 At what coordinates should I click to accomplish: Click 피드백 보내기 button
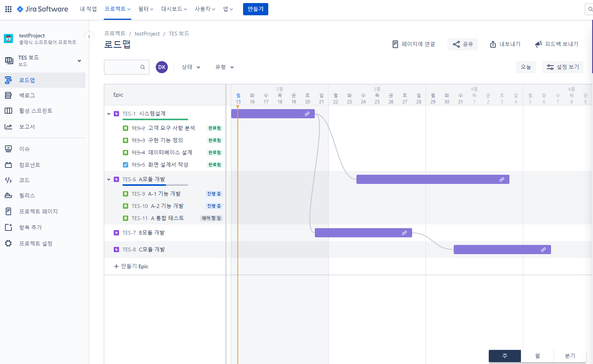point(557,44)
